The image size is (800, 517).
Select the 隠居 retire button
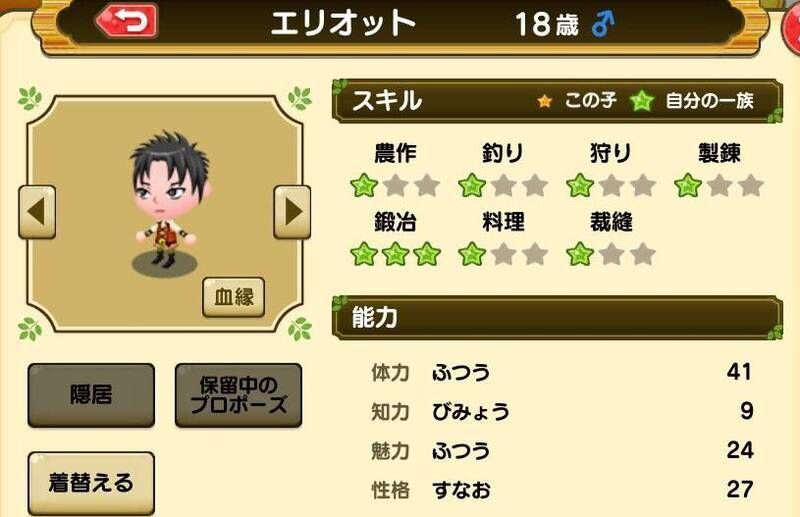(x=91, y=395)
